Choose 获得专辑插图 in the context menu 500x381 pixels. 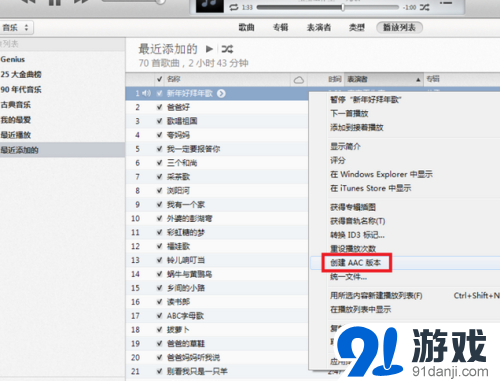pyautogui.click(x=405, y=207)
